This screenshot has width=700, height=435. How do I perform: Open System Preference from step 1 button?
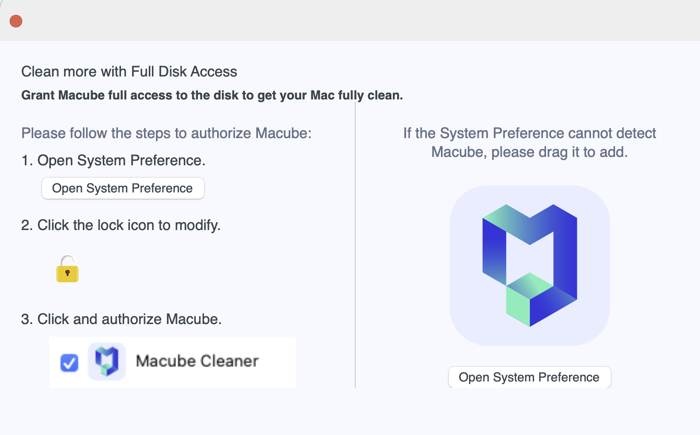(123, 188)
